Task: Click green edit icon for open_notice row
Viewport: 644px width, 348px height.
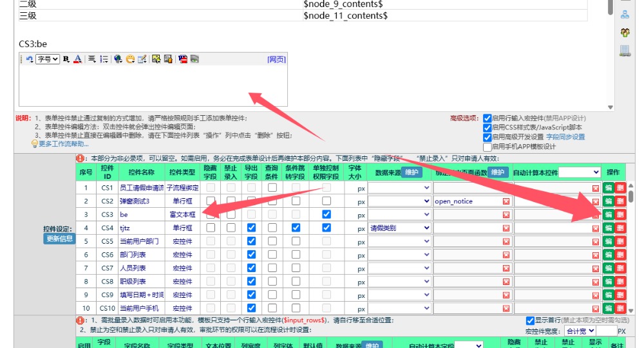Action: [608, 201]
